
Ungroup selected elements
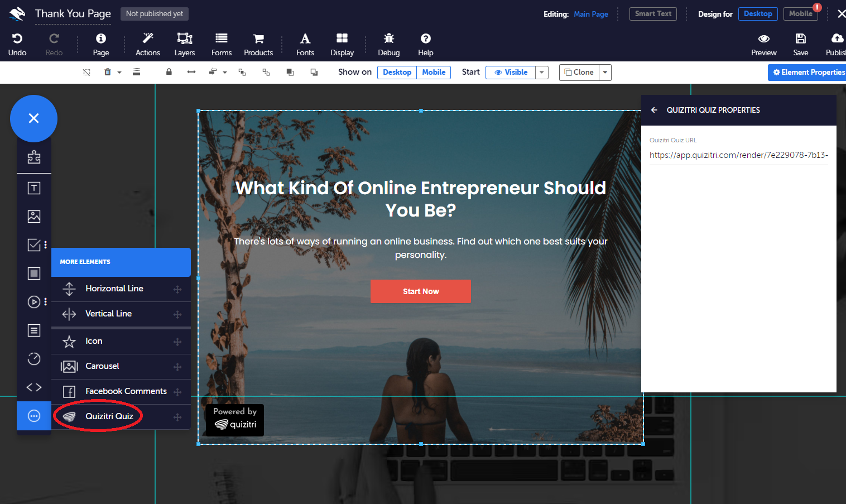coord(266,72)
